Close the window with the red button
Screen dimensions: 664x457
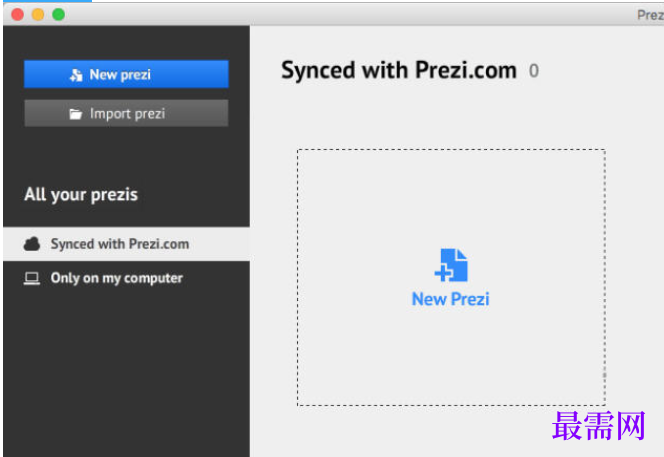18,14
